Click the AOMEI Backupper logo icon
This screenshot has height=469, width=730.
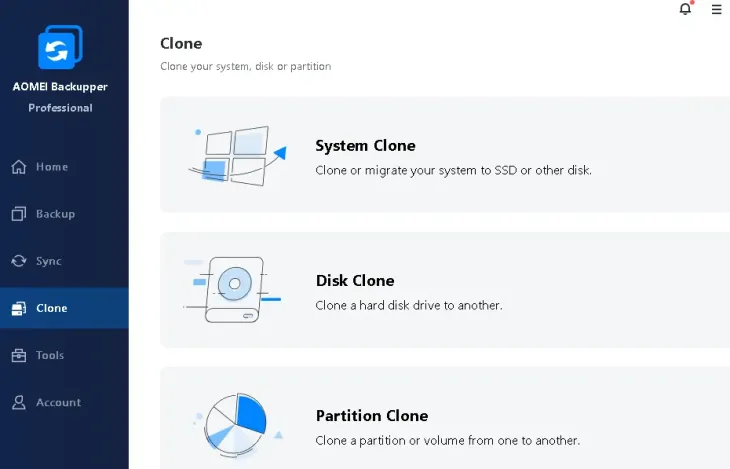pyautogui.click(x=60, y=47)
